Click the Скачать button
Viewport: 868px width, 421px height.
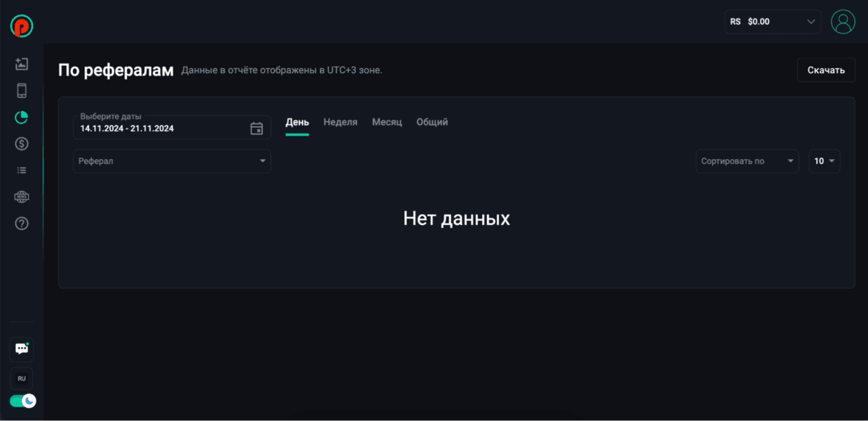click(825, 70)
